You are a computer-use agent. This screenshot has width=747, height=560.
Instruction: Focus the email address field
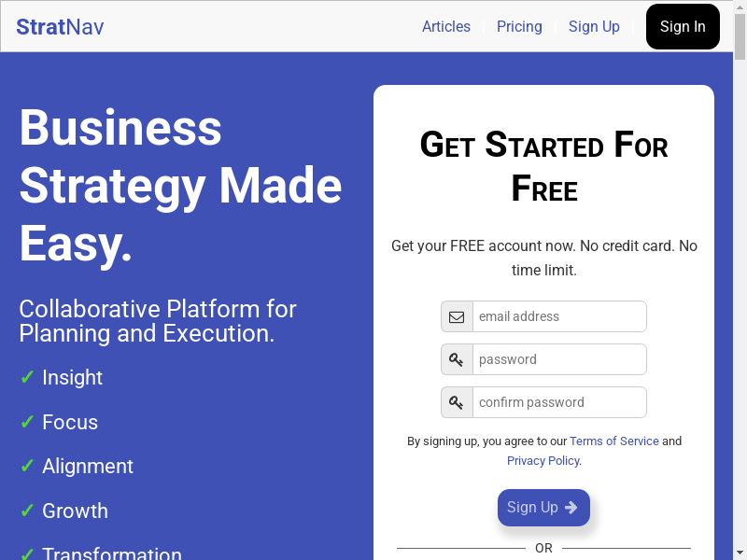(558, 316)
